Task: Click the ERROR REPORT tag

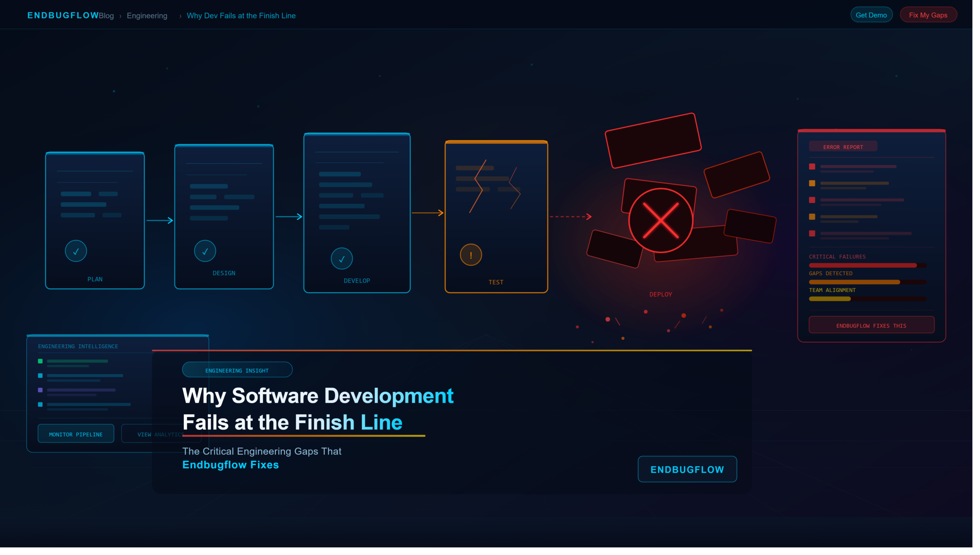Action: (x=843, y=147)
